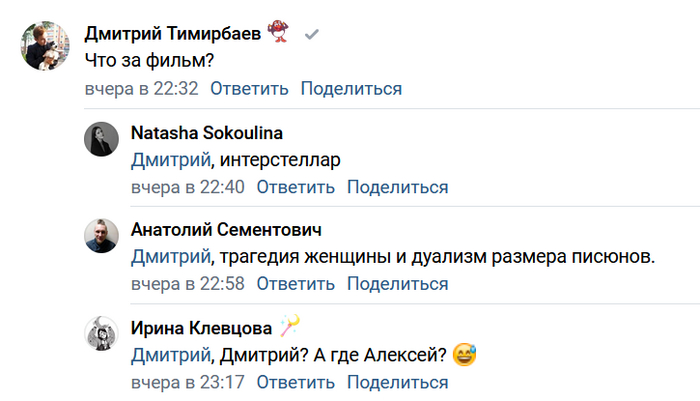Click the red status icon beside Дмитрий Тимирбаев

281,34
